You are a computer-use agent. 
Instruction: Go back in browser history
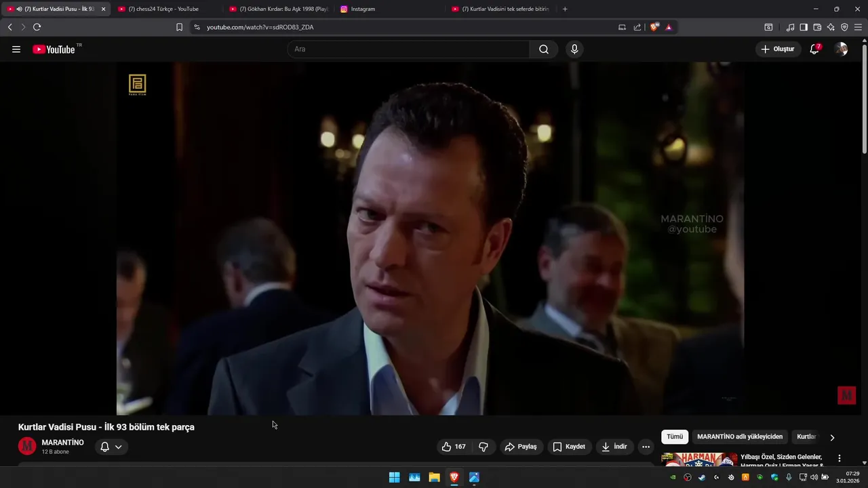click(x=9, y=27)
